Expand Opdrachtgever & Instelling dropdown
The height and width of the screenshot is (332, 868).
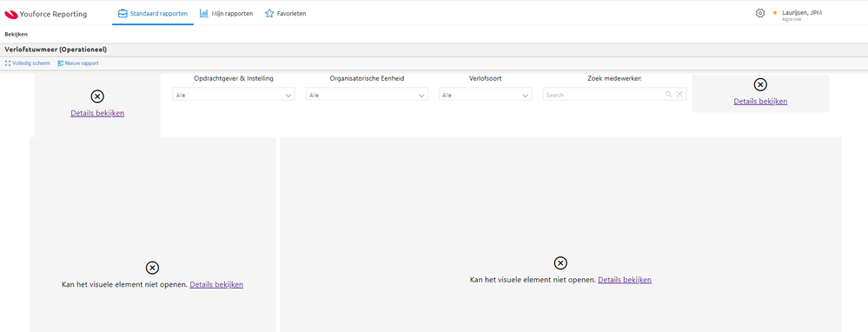tap(234, 95)
